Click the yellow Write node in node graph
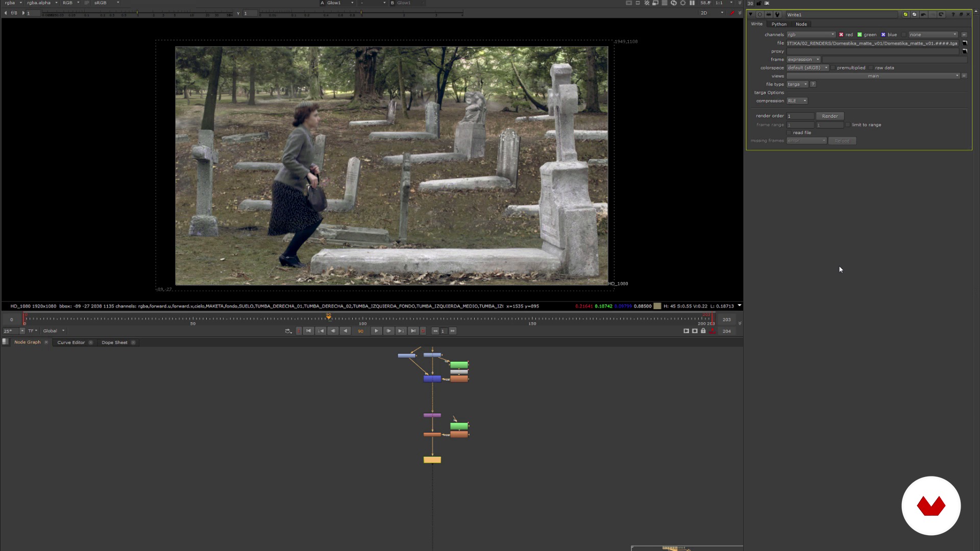980x551 pixels. [x=432, y=460]
